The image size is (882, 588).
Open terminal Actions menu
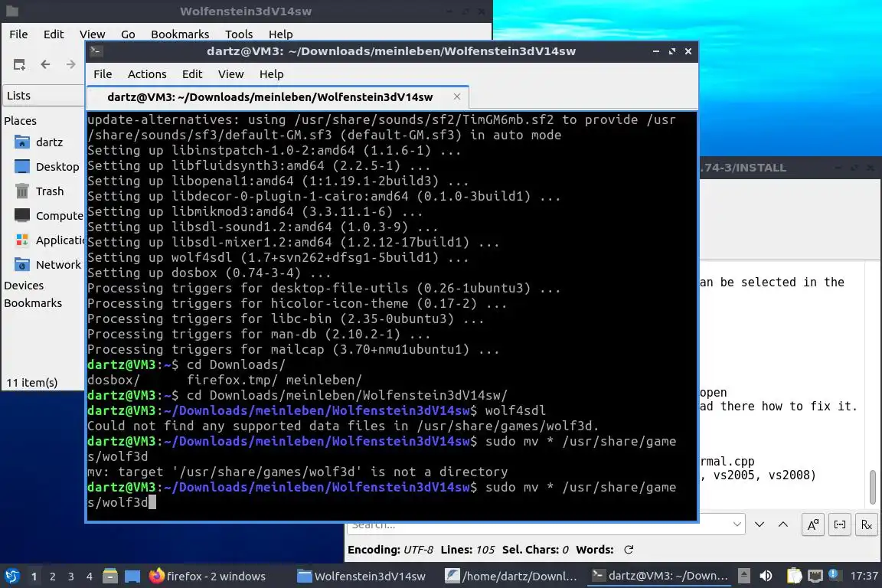click(147, 74)
